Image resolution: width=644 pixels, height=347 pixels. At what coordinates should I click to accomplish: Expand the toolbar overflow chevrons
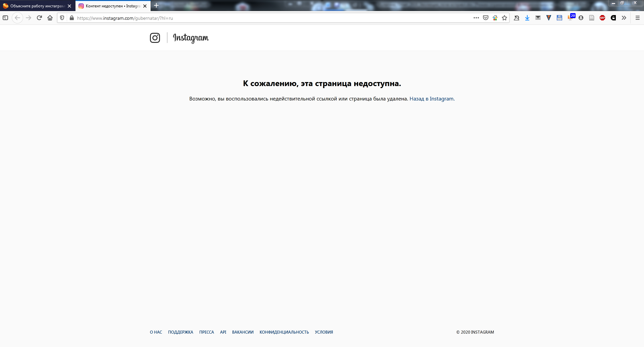pyautogui.click(x=624, y=18)
